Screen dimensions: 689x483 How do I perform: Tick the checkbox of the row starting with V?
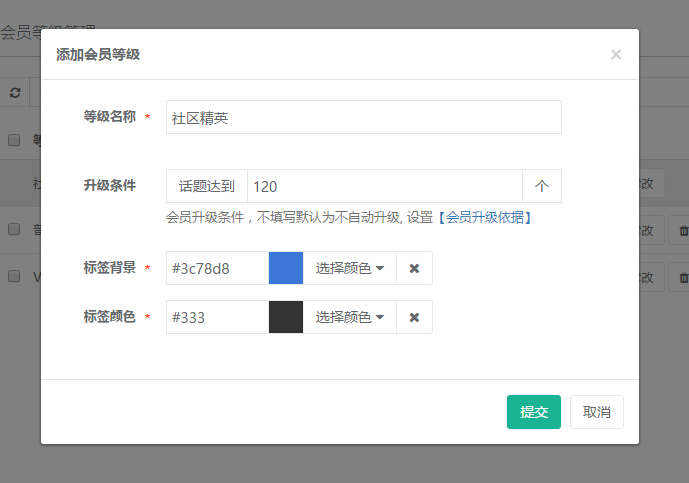tap(14, 276)
